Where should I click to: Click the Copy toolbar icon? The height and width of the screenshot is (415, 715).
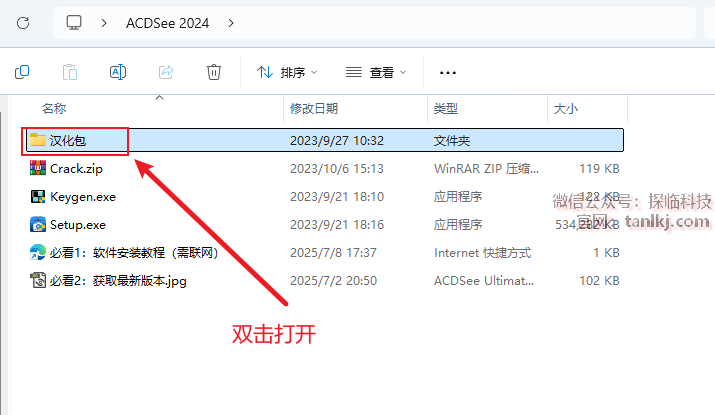[x=22, y=72]
